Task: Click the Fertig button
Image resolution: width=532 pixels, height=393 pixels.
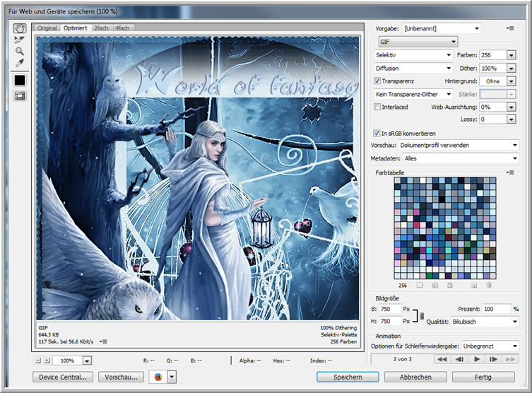Action: [483, 377]
